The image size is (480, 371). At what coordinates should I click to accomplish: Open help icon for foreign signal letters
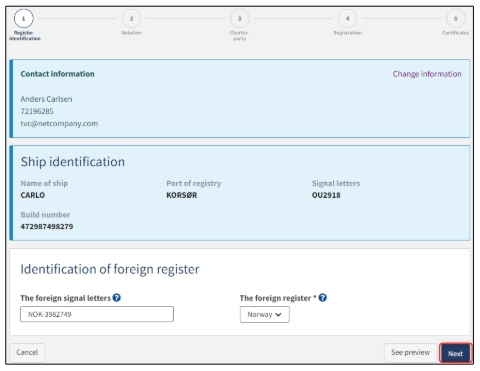pyautogui.click(x=116, y=297)
